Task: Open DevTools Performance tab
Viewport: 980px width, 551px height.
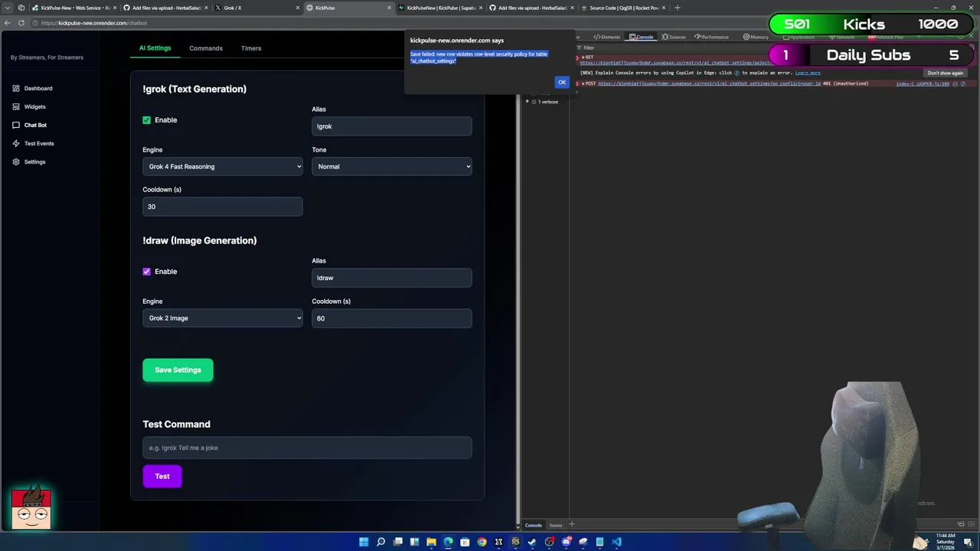Action: 711,37
